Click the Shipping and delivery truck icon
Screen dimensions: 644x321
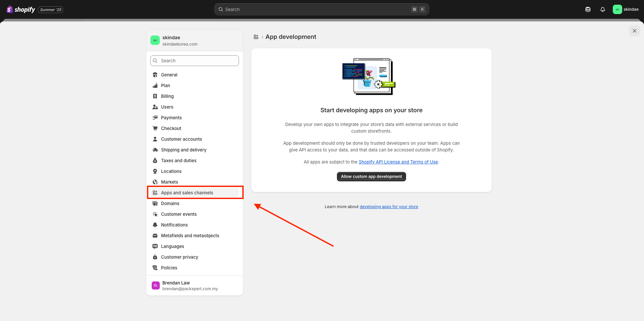tap(155, 150)
